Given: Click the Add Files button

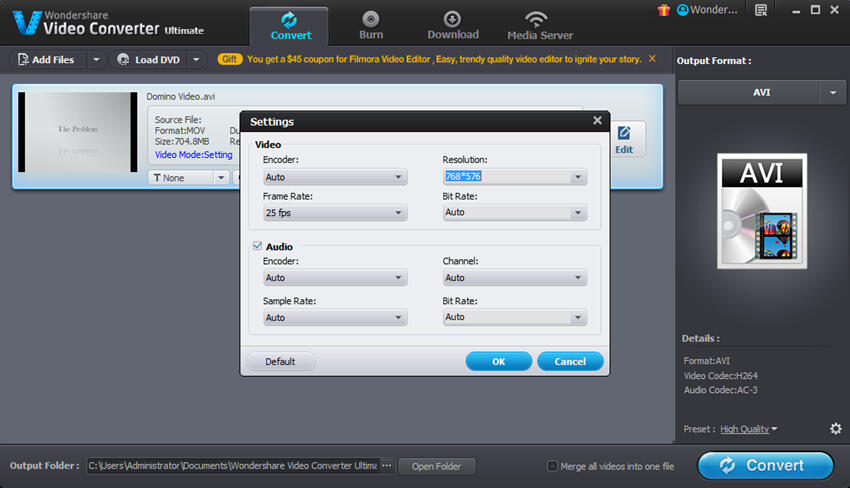Looking at the screenshot, I should pyautogui.click(x=47, y=60).
